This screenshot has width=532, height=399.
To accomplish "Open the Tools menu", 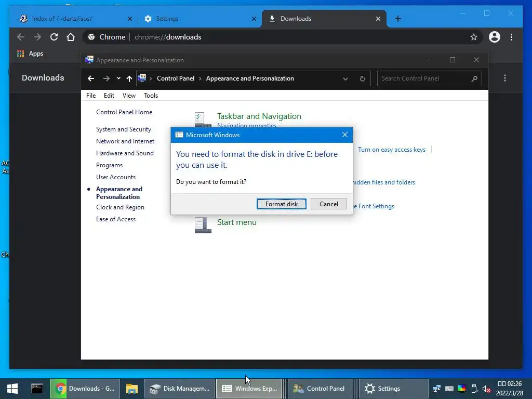I will (x=151, y=96).
